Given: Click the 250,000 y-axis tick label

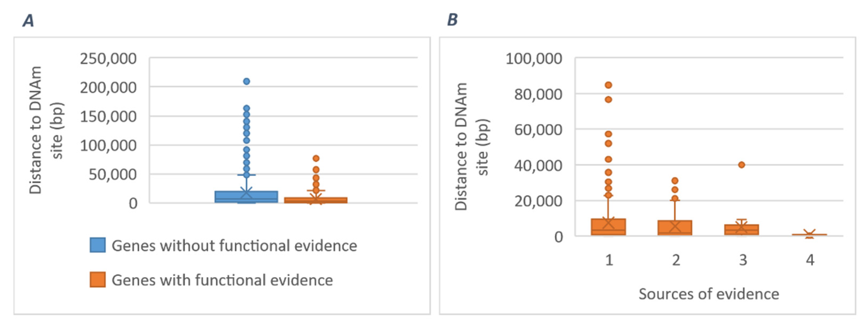Looking at the screenshot, I should point(108,59).
